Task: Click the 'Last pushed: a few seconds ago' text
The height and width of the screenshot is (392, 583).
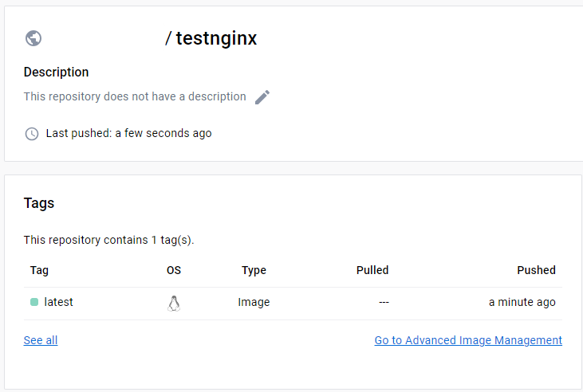Action: pos(128,133)
